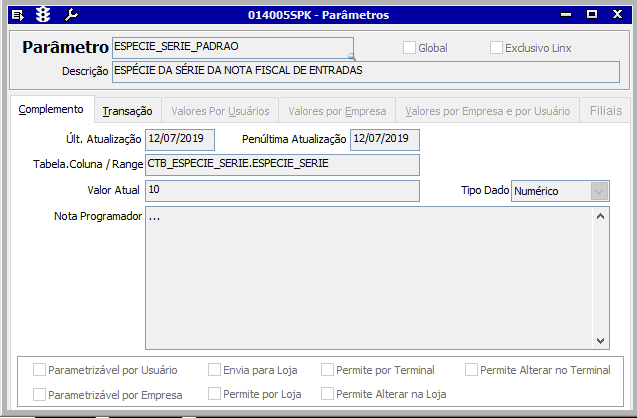This screenshot has width=637, height=418.
Task: Open the Valores por Empresa tab
Action: point(337,111)
